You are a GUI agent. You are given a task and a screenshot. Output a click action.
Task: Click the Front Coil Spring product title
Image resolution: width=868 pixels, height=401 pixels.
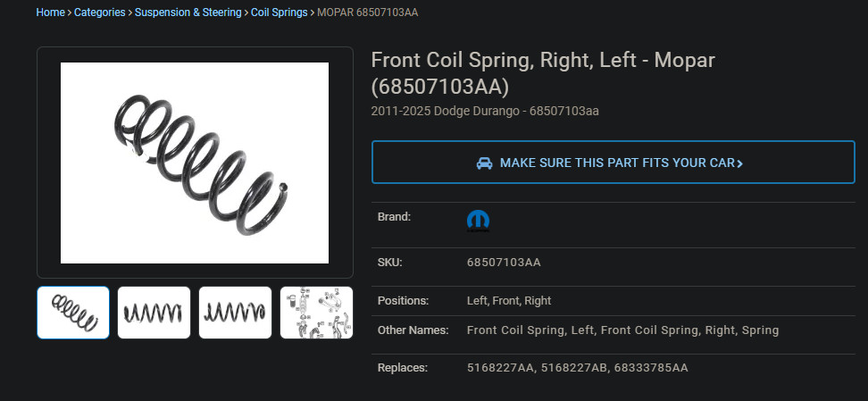tap(543, 73)
